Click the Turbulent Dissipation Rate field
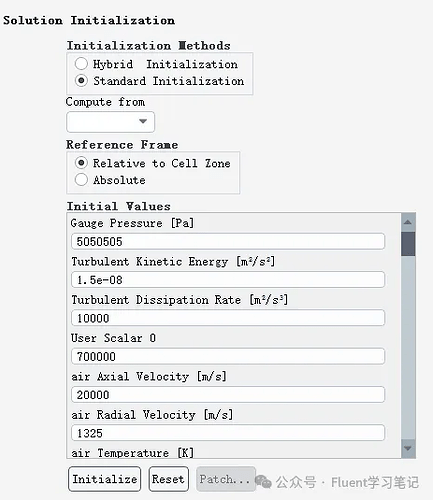Image resolution: width=433 pixels, height=500 pixels. click(x=228, y=318)
